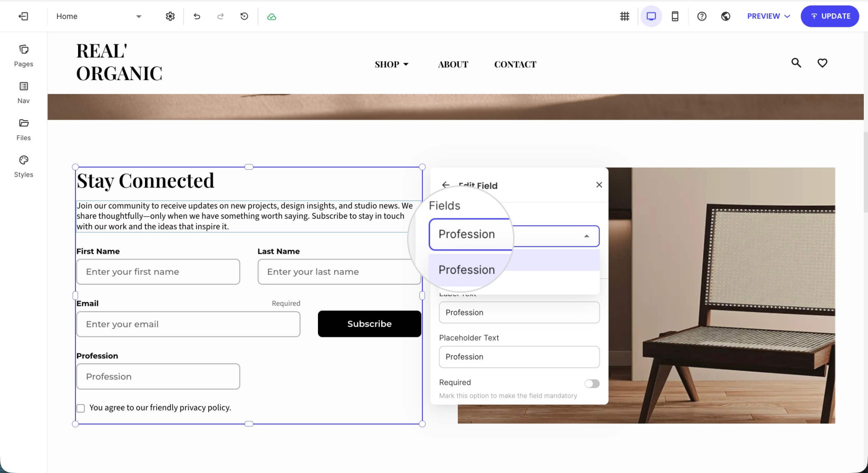Click the First Name input field
868x473 pixels.
158,272
